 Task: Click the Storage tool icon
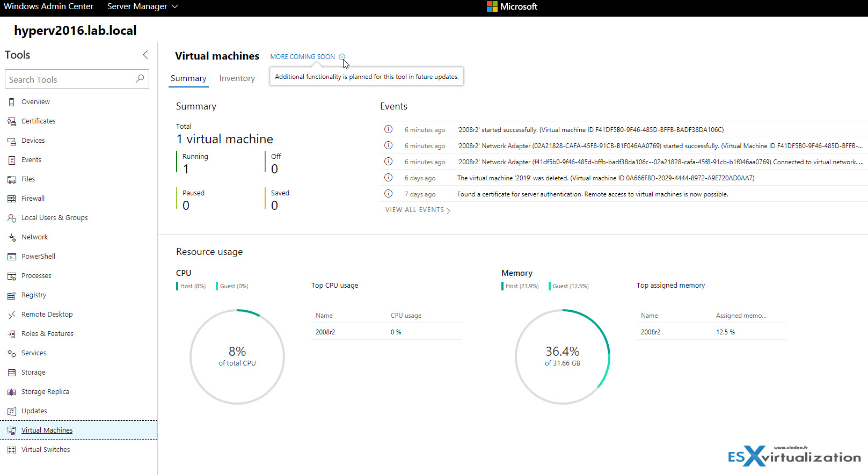[11, 372]
